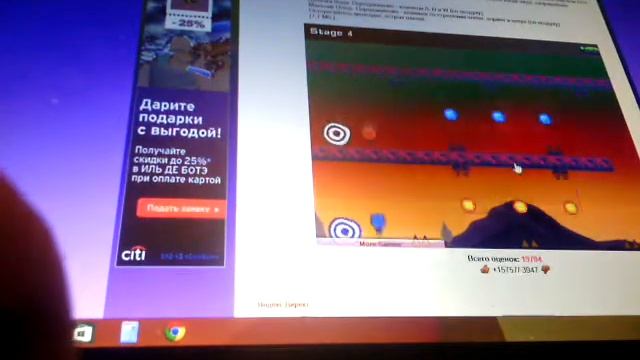
Task: Click the rightmost gold coin
Action: [x=571, y=208]
